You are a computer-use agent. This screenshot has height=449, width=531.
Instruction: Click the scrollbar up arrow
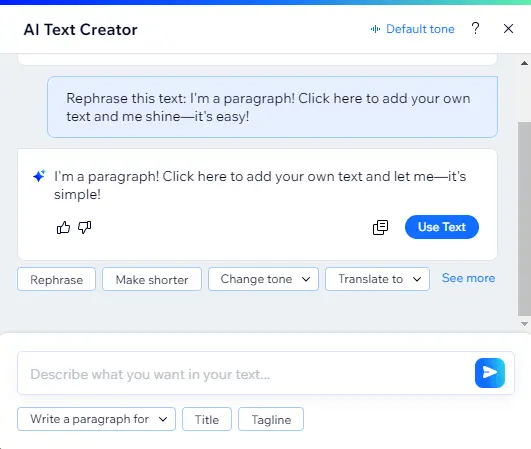524,63
